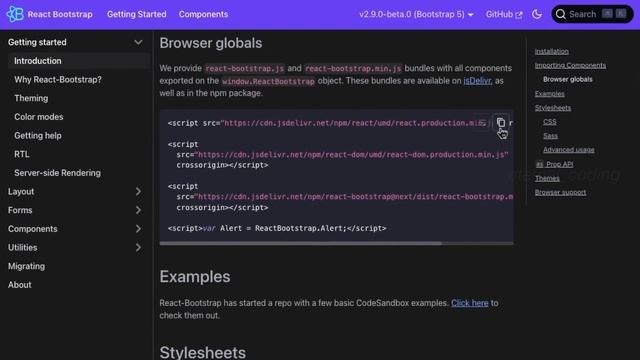640x360 pixels.
Task: Click the React Bootstrap brand title
Action: [x=60, y=14]
